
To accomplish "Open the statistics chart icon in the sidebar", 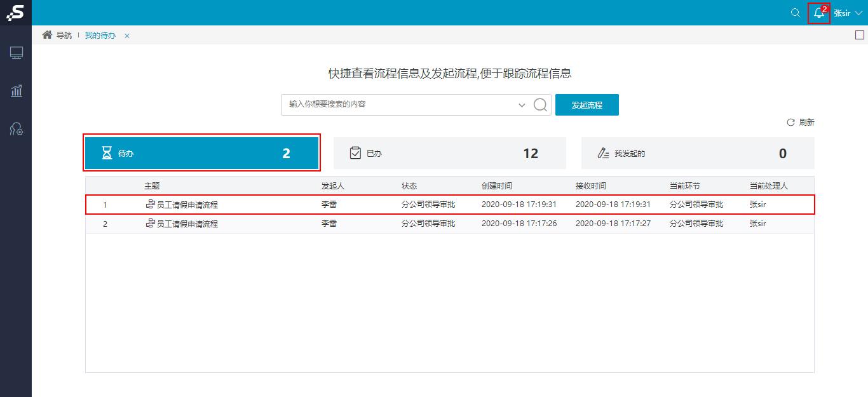I will 16,91.
